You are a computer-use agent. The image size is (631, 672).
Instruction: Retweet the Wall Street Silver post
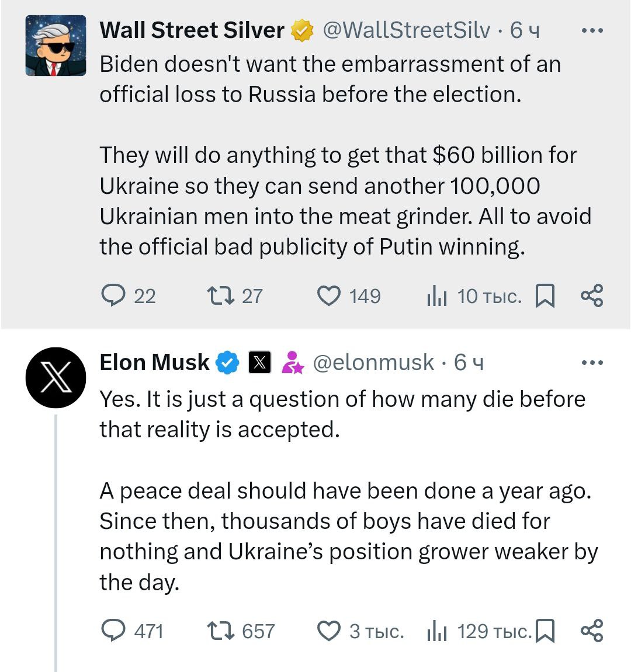[221, 296]
